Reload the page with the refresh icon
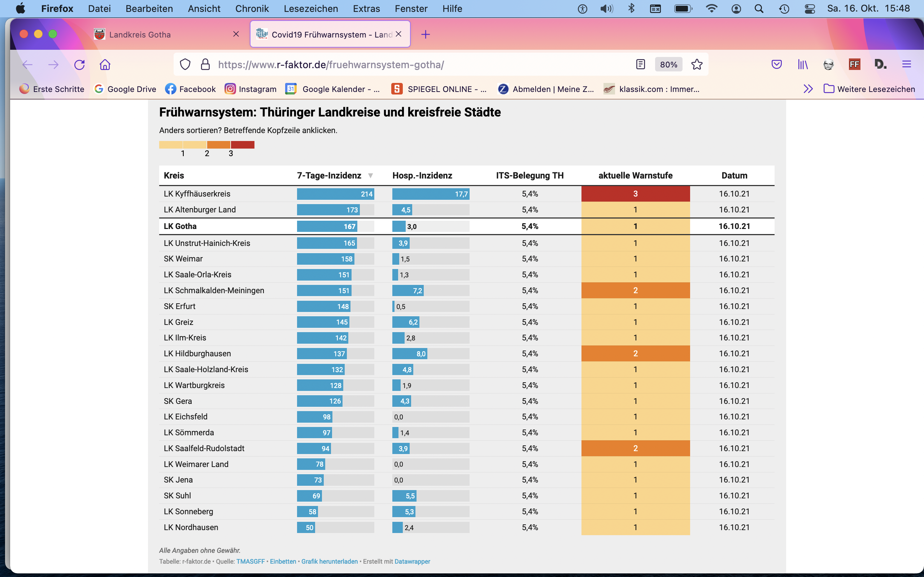 (79, 65)
